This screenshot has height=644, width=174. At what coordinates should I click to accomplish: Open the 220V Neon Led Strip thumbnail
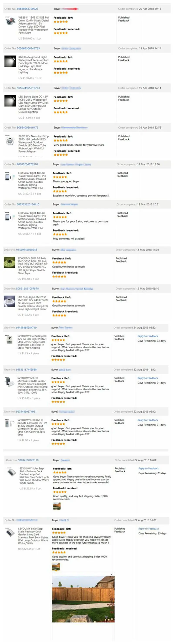click(10, 140)
